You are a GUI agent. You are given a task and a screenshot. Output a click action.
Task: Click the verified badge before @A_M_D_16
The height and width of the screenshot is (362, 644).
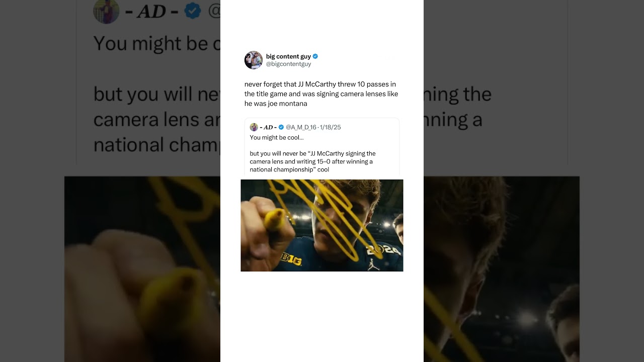pyautogui.click(x=281, y=127)
